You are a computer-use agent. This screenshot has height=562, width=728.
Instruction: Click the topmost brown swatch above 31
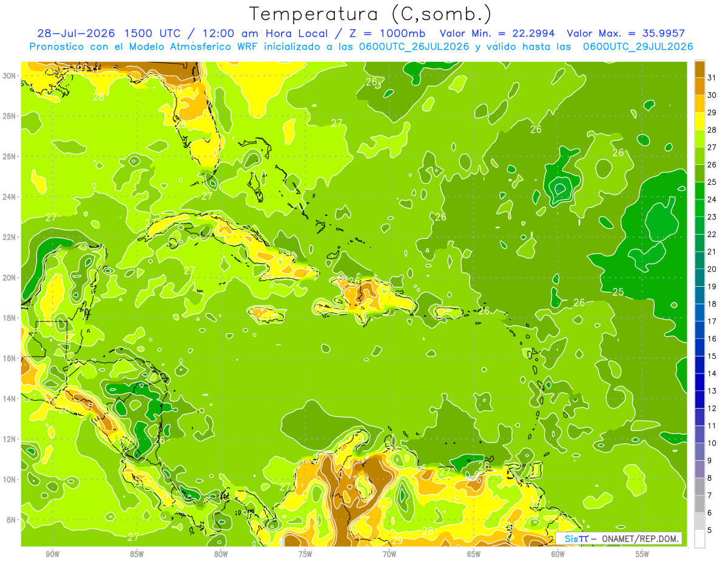coord(699,69)
